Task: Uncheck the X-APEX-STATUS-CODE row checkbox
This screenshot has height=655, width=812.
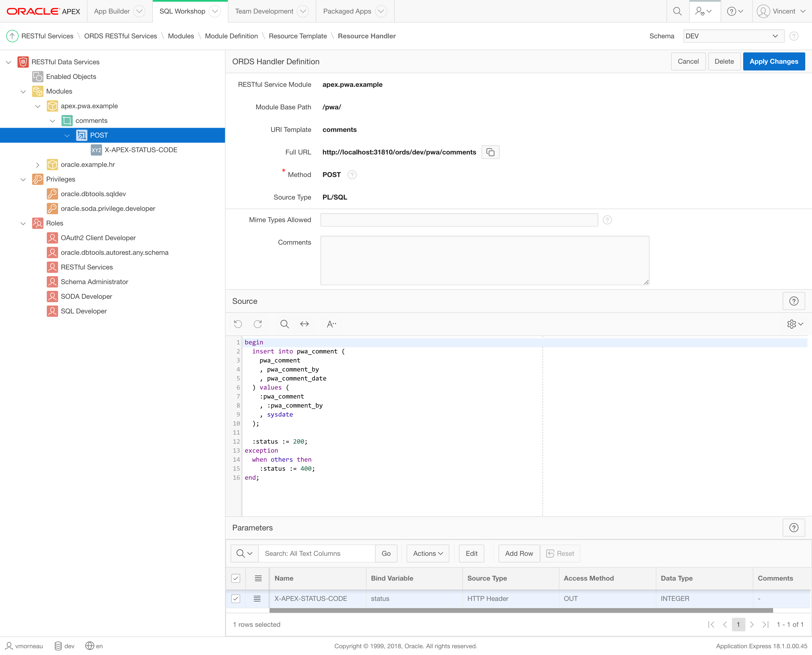Action: point(235,598)
